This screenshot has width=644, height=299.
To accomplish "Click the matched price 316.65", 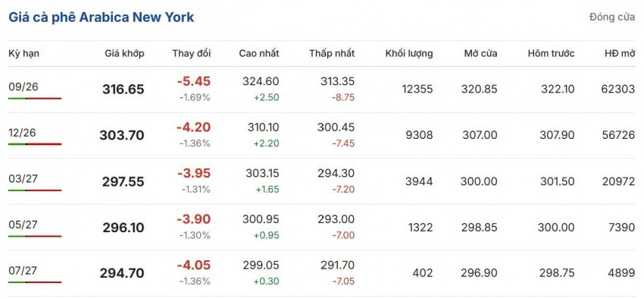I will click(x=123, y=90).
